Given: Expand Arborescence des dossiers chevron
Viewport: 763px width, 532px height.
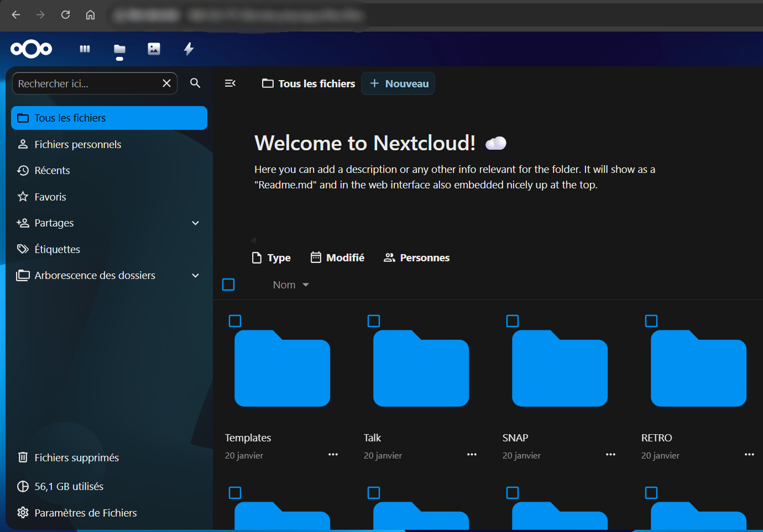Looking at the screenshot, I should tap(195, 276).
